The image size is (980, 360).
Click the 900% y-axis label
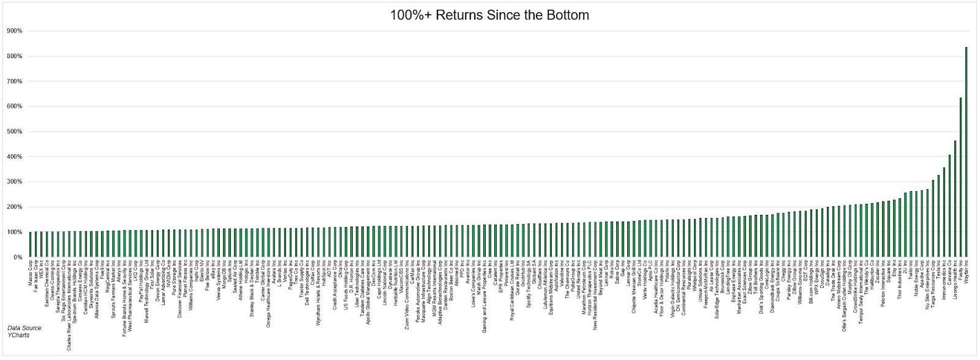[14, 31]
